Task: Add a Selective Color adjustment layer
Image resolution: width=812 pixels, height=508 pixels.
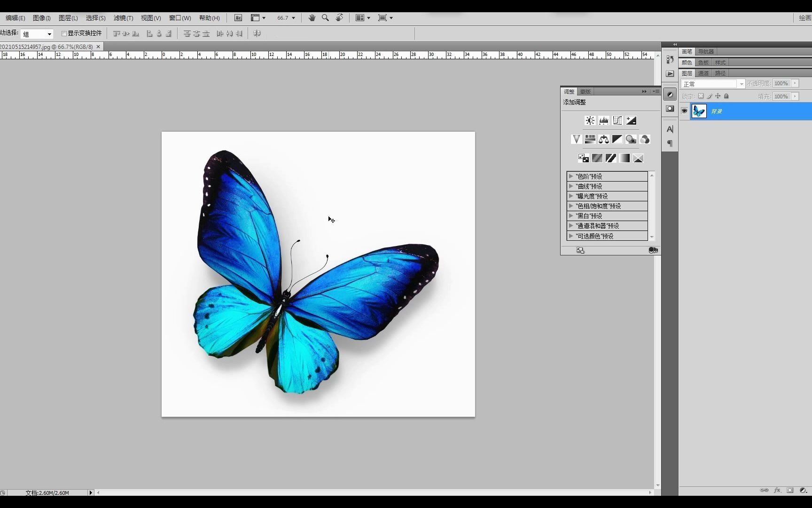Action: [638, 158]
